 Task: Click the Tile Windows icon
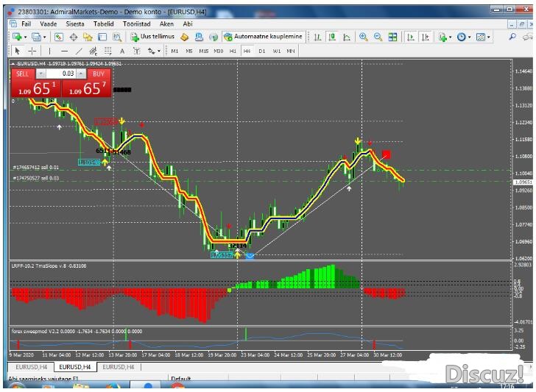pyautogui.click(x=392, y=37)
